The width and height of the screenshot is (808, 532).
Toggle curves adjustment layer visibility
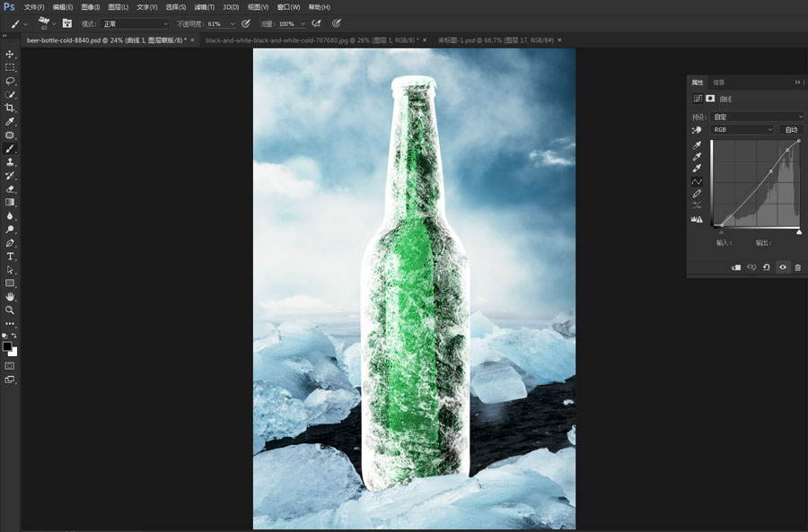(782, 266)
